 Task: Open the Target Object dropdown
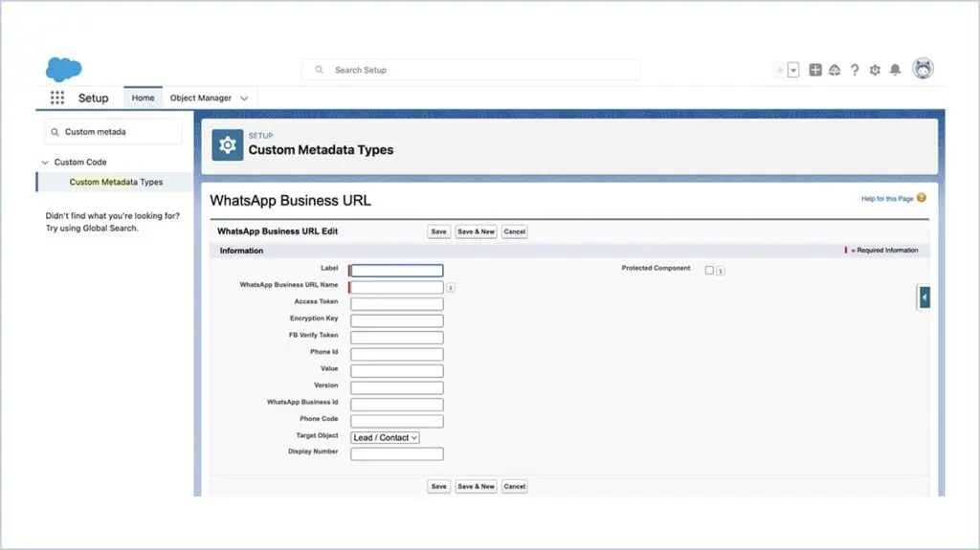pyautogui.click(x=385, y=437)
